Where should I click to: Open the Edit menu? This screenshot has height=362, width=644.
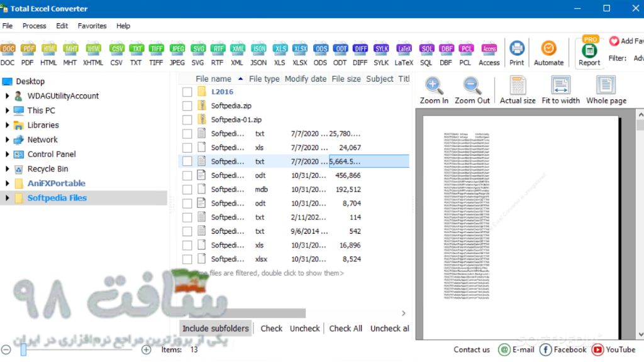62,26
